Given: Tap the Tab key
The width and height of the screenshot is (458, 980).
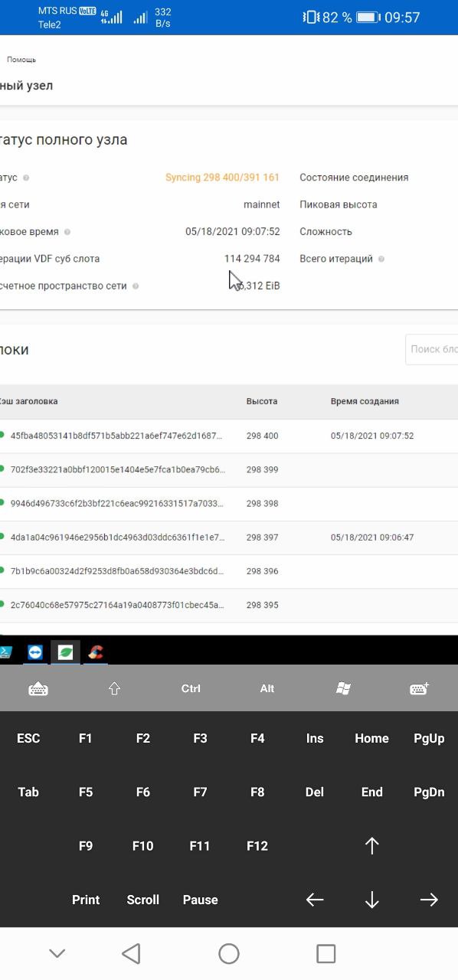Looking at the screenshot, I should click(x=28, y=792).
